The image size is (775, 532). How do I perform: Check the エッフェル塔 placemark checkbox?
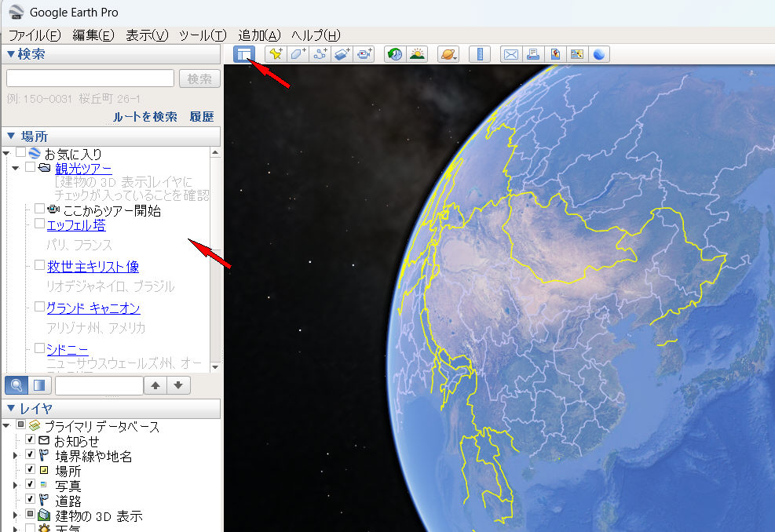[39, 224]
